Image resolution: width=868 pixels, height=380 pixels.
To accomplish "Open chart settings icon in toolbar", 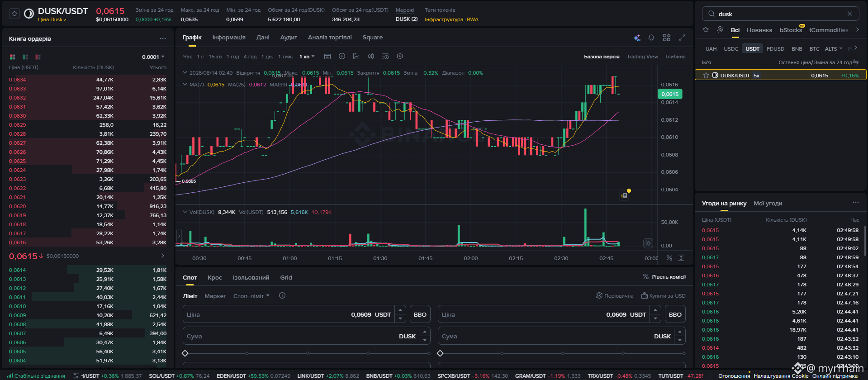I will (x=385, y=57).
